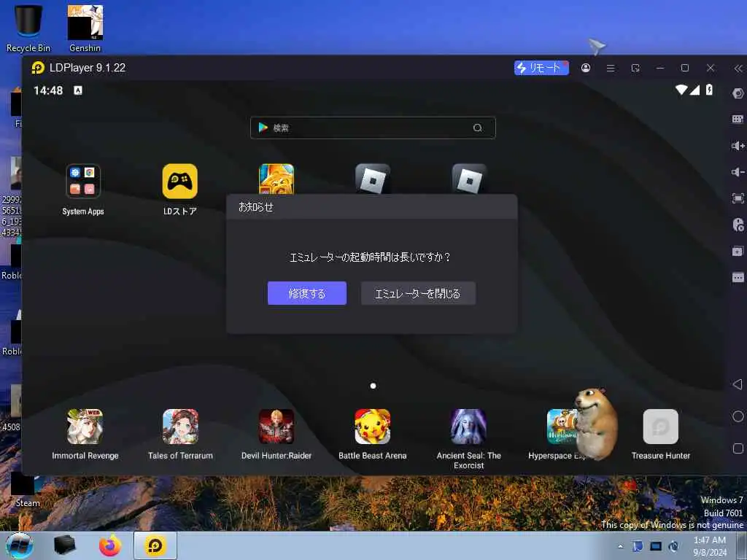The height and width of the screenshot is (560, 747).
Task: Open the keyboard mapping tool
Action: coord(738,119)
